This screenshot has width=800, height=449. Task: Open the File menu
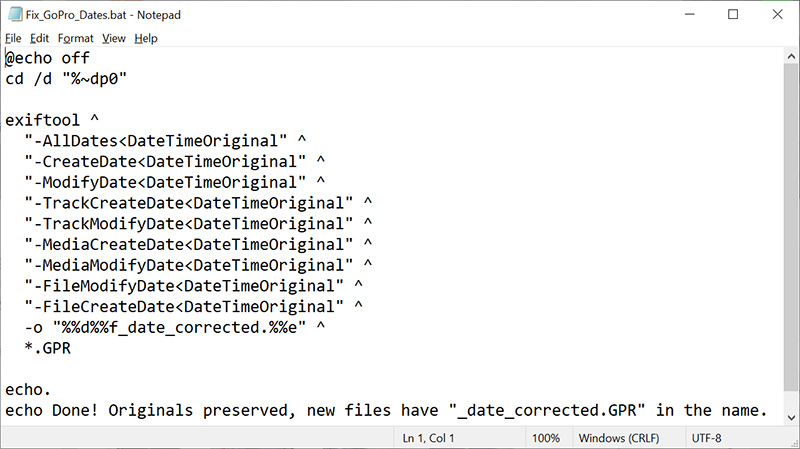(13, 38)
